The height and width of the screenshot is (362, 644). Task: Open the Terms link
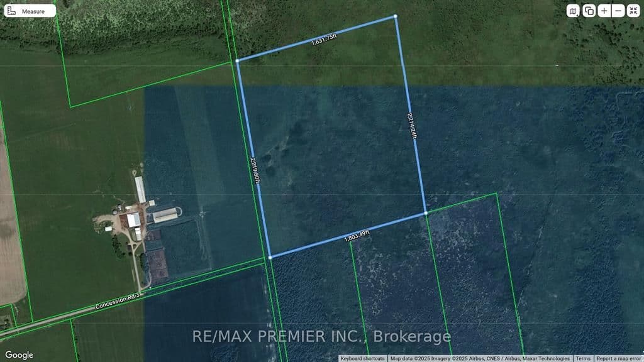pos(583,358)
